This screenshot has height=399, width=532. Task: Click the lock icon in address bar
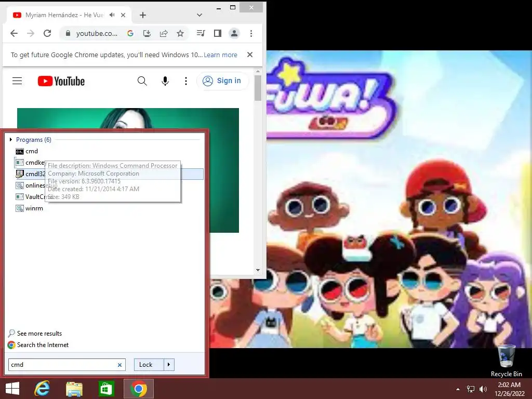[68, 33]
